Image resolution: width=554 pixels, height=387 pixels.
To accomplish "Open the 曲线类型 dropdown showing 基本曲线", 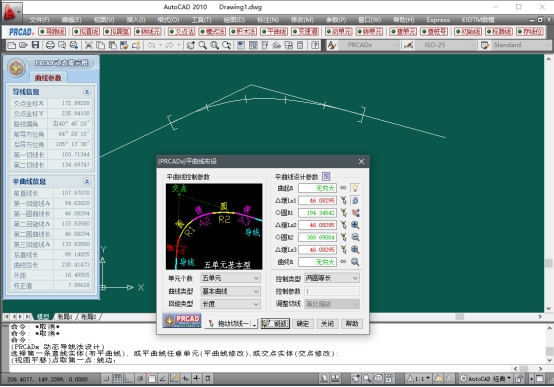I will [x=230, y=291].
